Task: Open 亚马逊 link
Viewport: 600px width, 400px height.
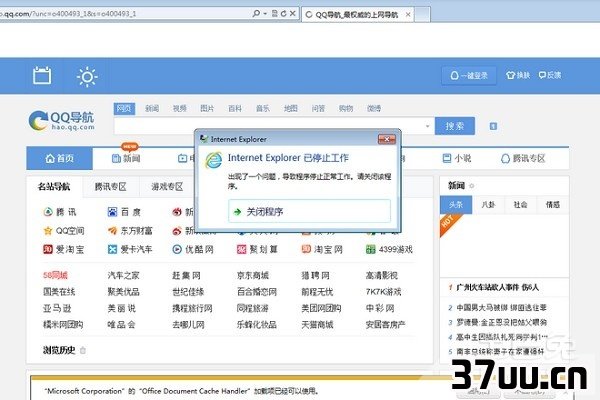Action: click(57, 308)
